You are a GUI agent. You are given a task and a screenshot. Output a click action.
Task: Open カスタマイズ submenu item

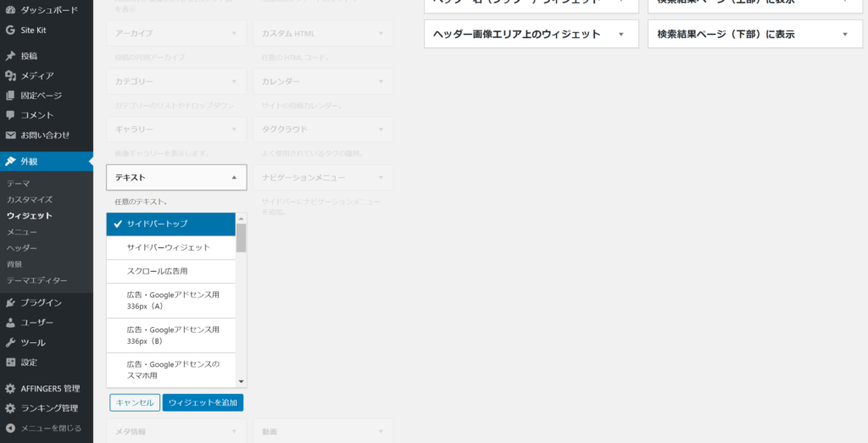click(x=30, y=200)
